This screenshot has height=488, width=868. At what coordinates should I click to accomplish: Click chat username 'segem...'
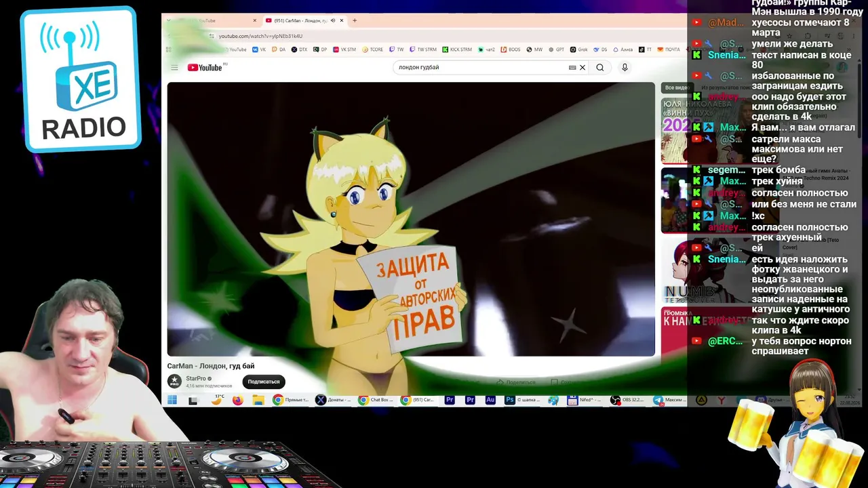coord(727,170)
